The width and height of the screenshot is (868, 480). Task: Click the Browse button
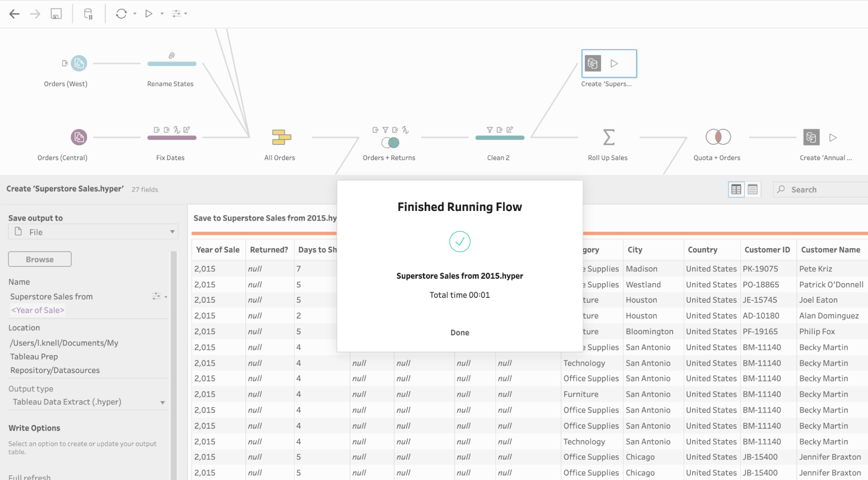40,259
